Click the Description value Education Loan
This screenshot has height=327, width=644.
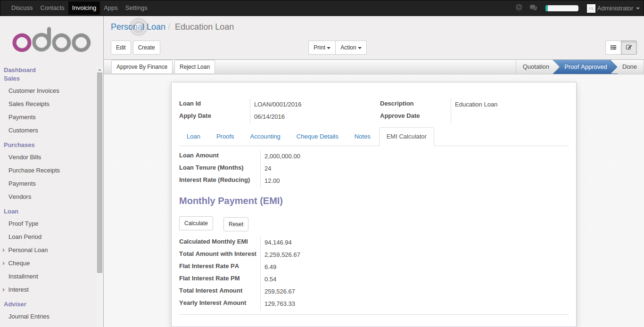point(476,105)
